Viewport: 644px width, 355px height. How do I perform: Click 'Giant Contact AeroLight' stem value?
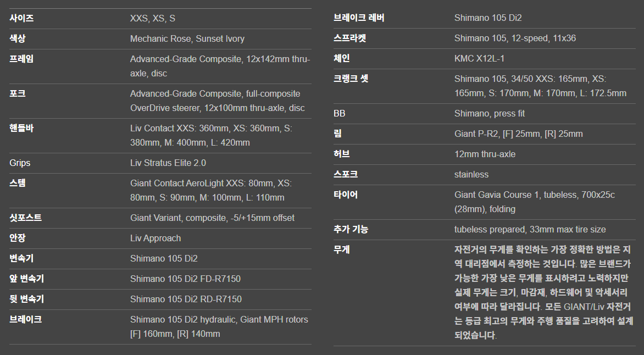click(x=210, y=190)
